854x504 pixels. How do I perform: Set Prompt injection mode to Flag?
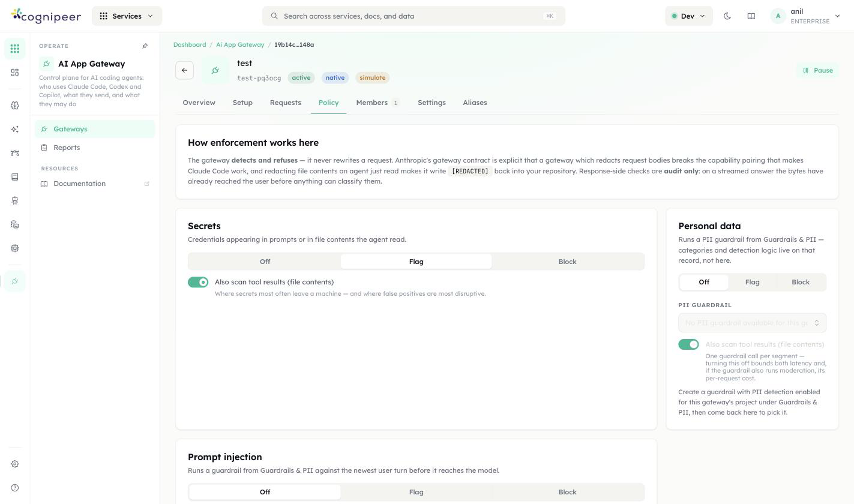coord(416,492)
